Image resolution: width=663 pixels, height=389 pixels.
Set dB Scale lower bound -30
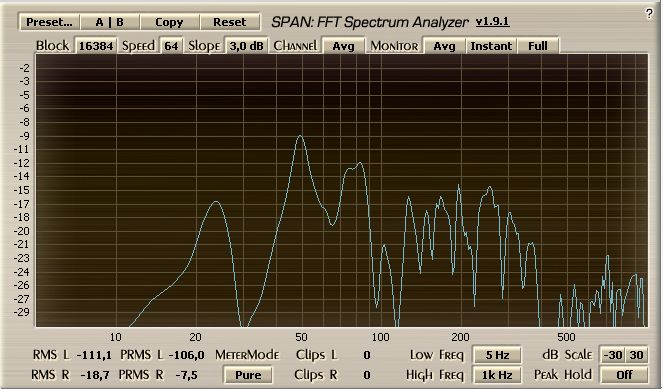coord(613,355)
